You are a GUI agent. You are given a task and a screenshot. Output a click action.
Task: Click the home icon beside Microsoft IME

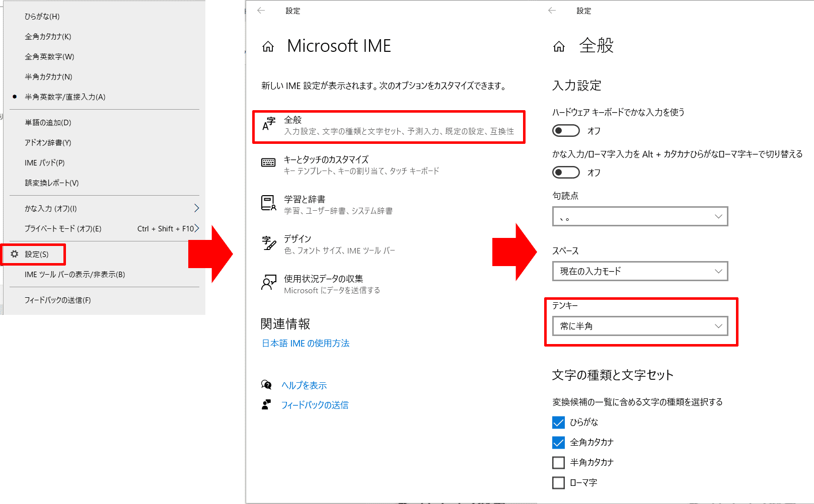pyautogui.click(x=268, y=47)
